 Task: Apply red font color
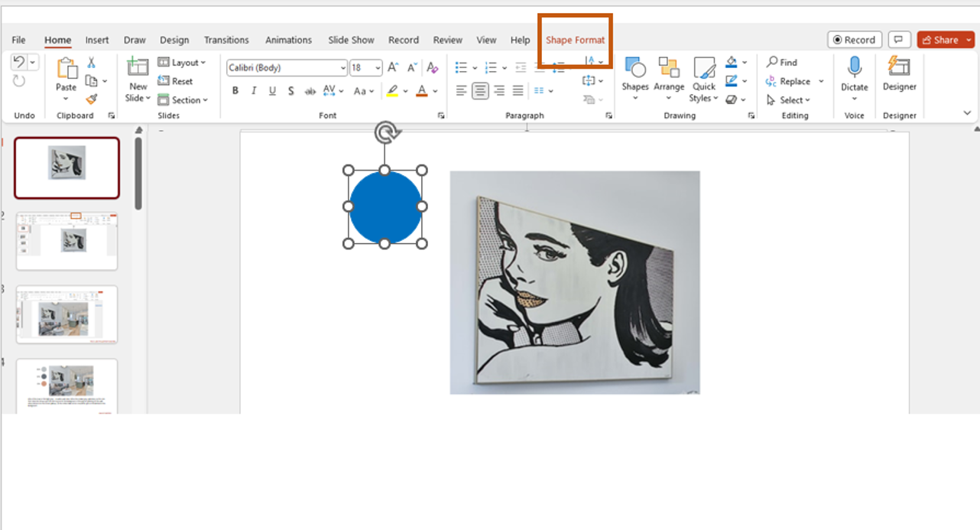point(421,91)
